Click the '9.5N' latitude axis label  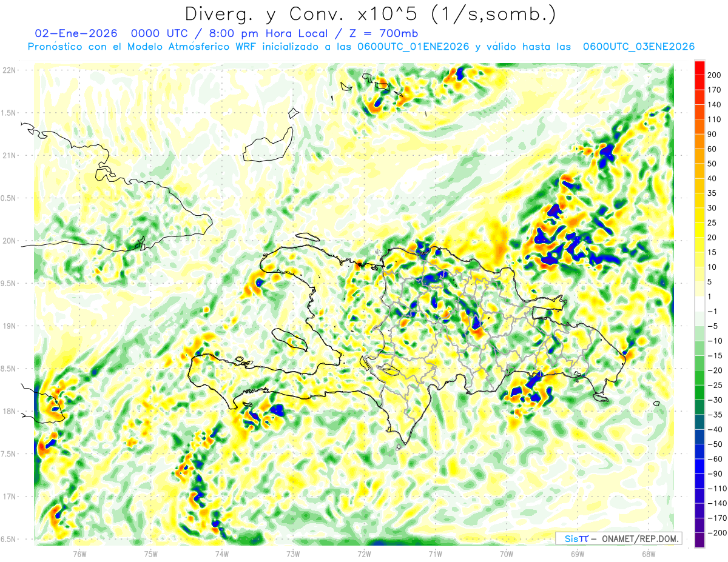(x=9, y=283)
